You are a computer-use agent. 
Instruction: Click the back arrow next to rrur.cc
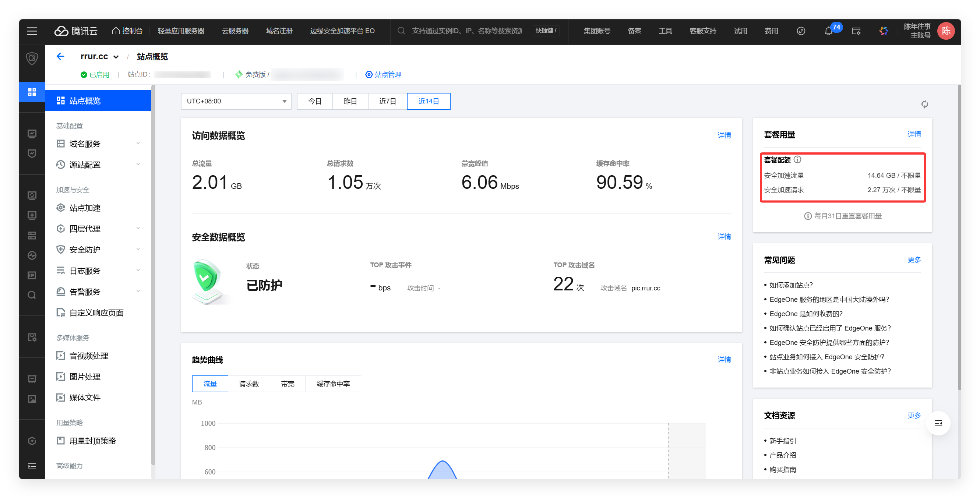pyautogui.click(x=60, y=57)
